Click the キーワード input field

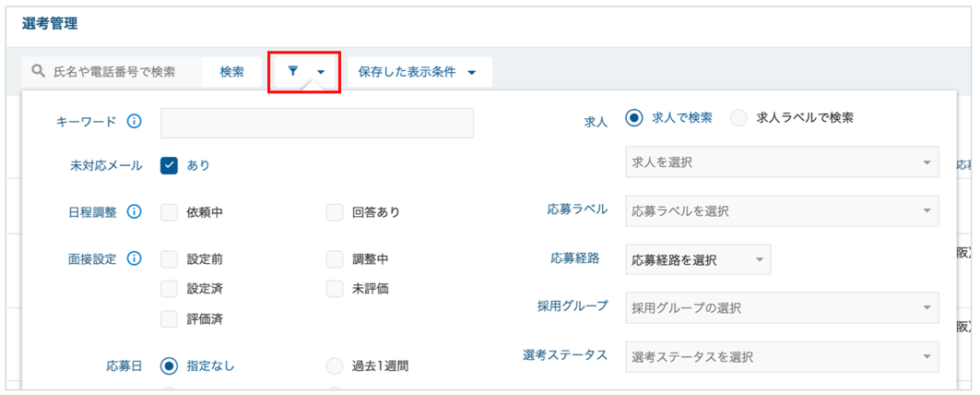[317, 123]
